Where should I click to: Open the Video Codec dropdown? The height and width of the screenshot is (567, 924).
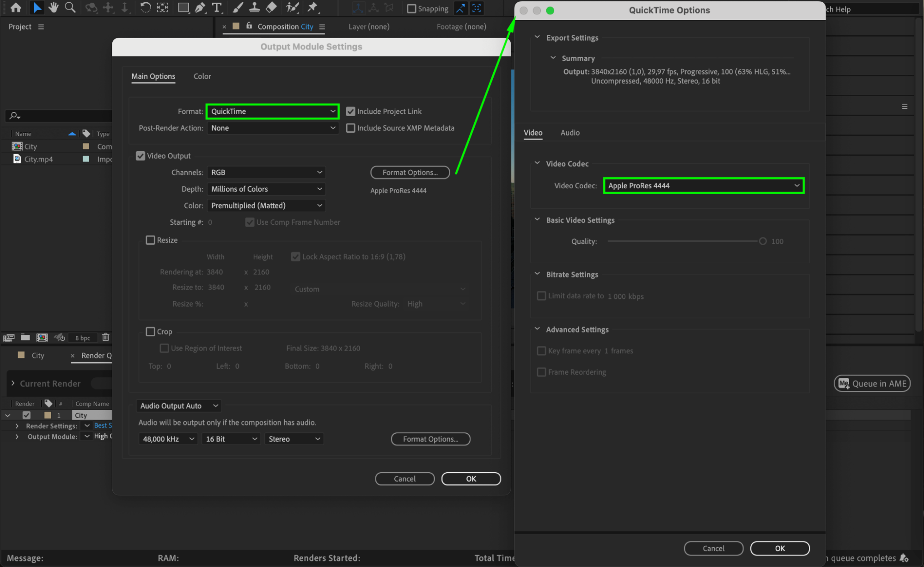(x=704, y=185)
